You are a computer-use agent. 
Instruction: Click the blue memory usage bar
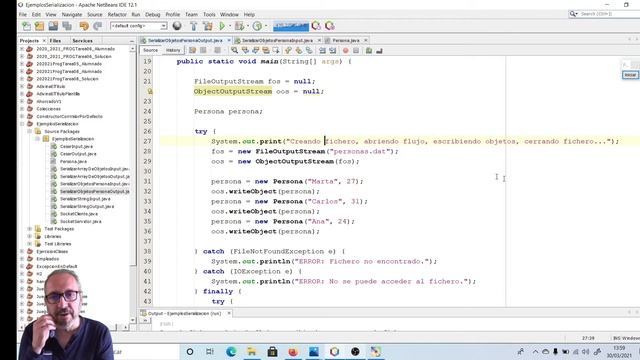[x=291, y=26]
